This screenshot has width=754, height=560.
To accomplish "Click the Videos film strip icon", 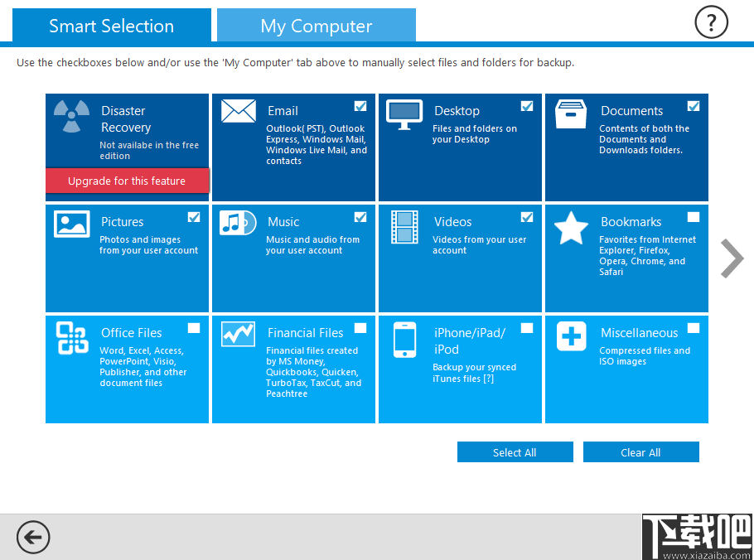I will pos(404,227).
